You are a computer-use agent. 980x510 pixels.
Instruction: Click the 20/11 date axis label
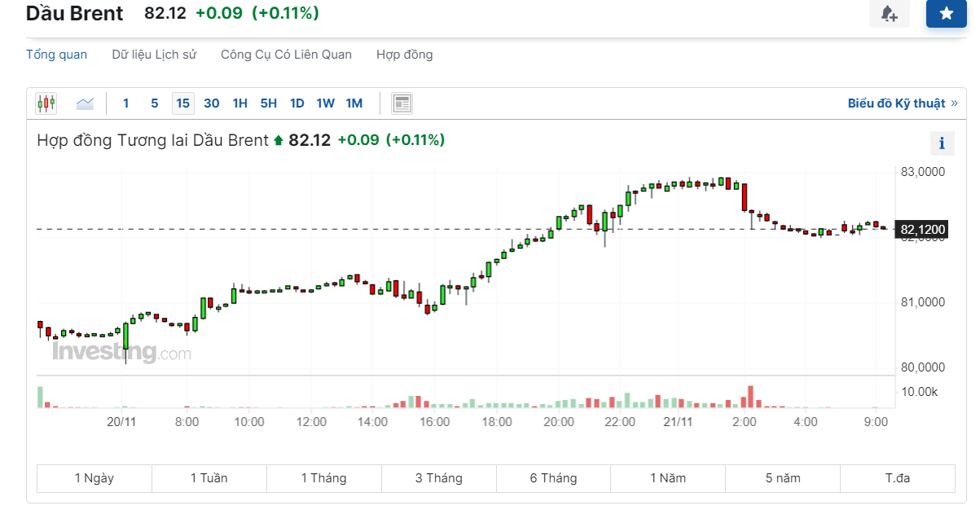121,422
